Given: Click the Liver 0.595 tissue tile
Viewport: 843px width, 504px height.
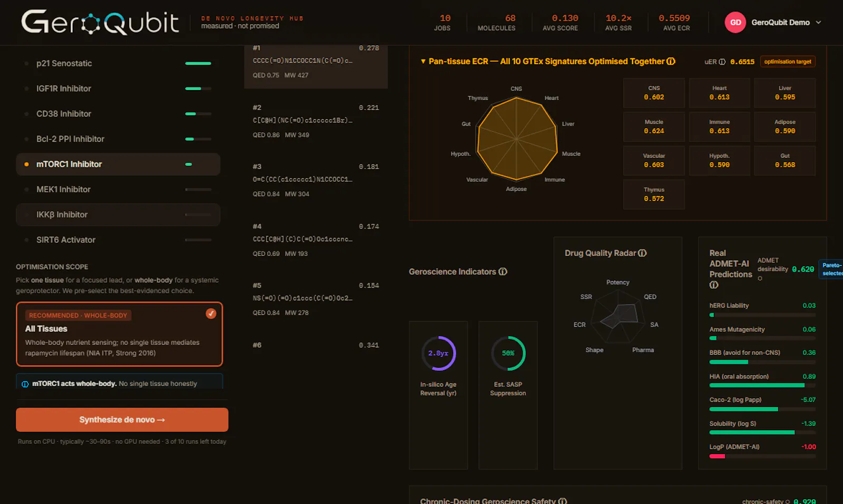Looking at the screenshot, I should coord(785,93).
